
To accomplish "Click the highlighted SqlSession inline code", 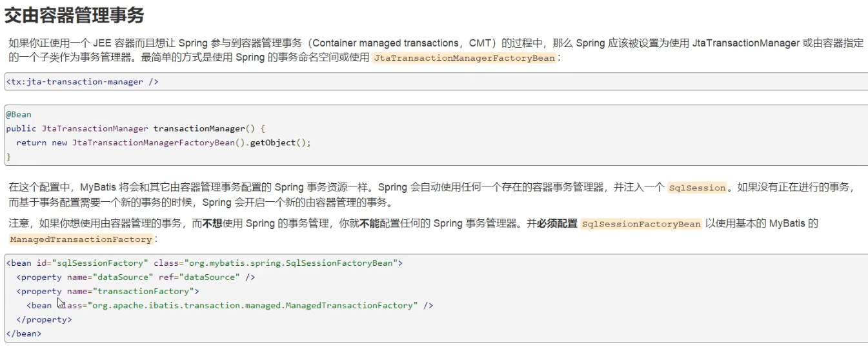I will (697, 188).
